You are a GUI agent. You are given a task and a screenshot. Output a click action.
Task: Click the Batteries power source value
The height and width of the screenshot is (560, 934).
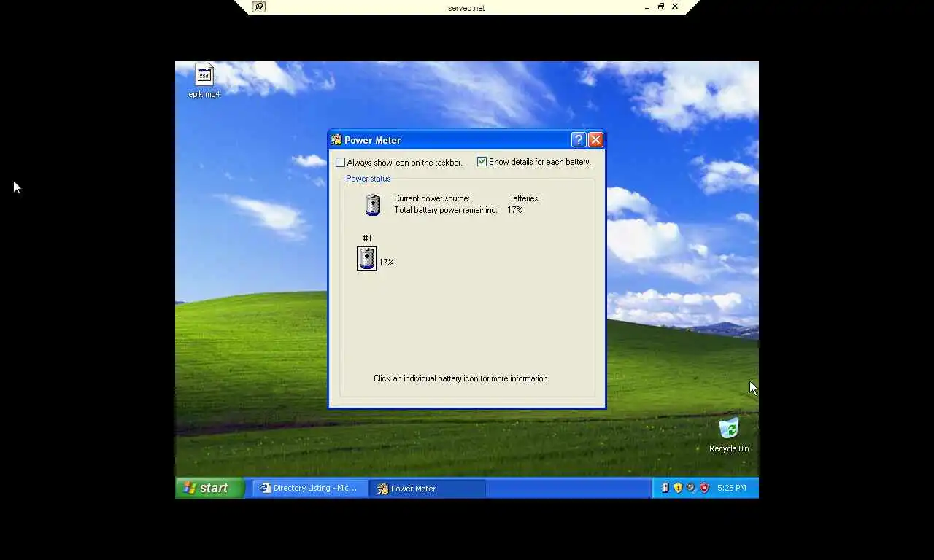523,198
